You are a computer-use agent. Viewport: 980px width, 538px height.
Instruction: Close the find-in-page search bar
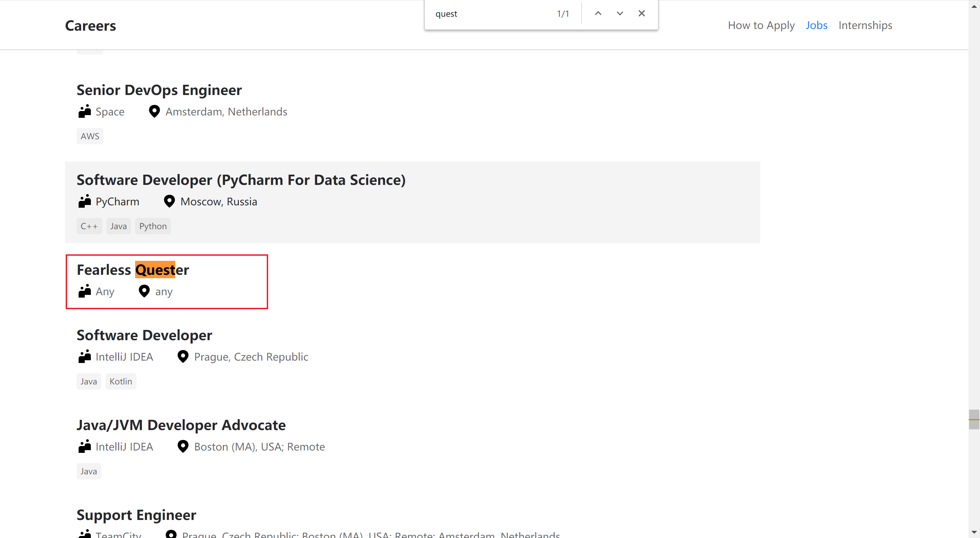(x=641, y=13)
